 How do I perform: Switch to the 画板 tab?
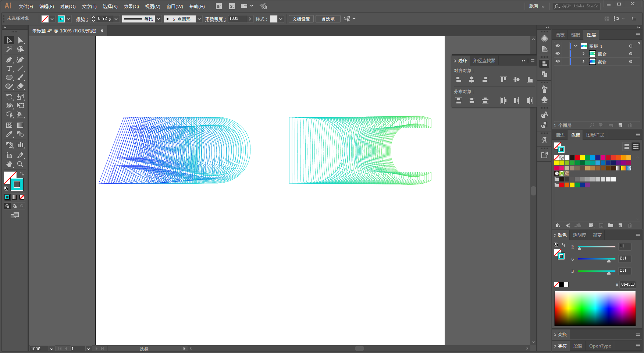[x=560, y=35]
